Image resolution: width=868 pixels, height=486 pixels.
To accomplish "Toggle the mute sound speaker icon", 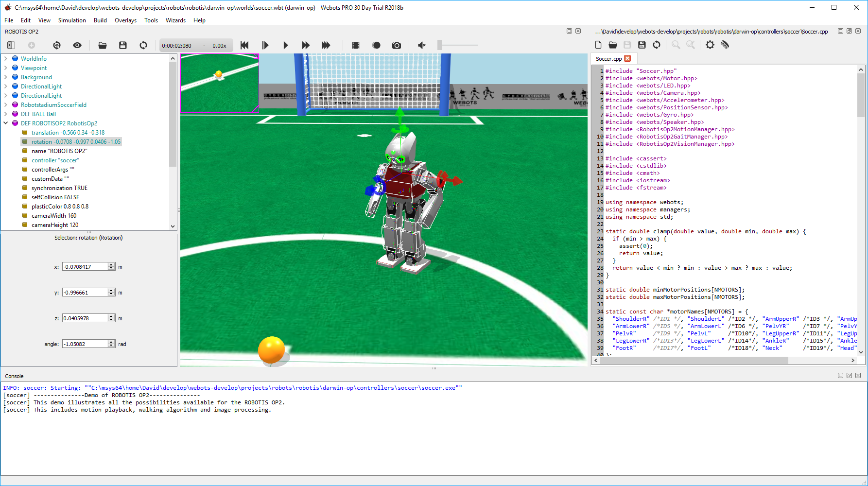I will click(x=422, y=45).
